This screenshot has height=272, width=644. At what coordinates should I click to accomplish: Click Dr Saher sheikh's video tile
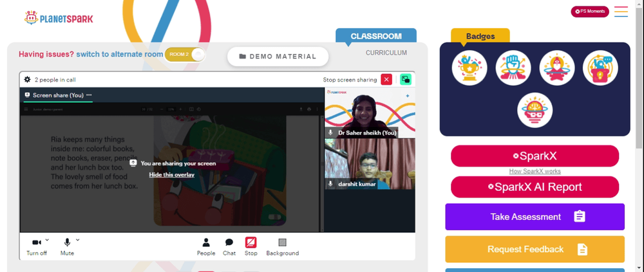[x=370, y=113]
